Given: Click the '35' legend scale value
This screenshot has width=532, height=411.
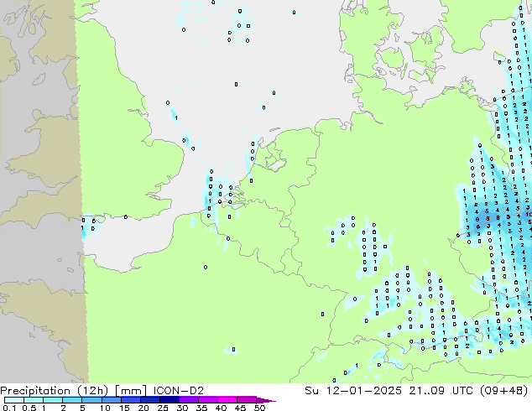Looking at the screenshot, I should coord(201,408).
